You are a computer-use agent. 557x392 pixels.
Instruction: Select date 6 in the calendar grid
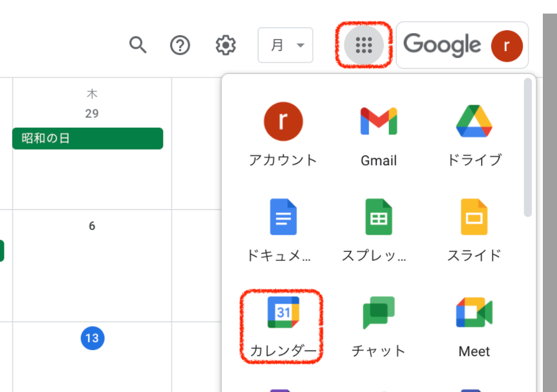pos(92,226)
